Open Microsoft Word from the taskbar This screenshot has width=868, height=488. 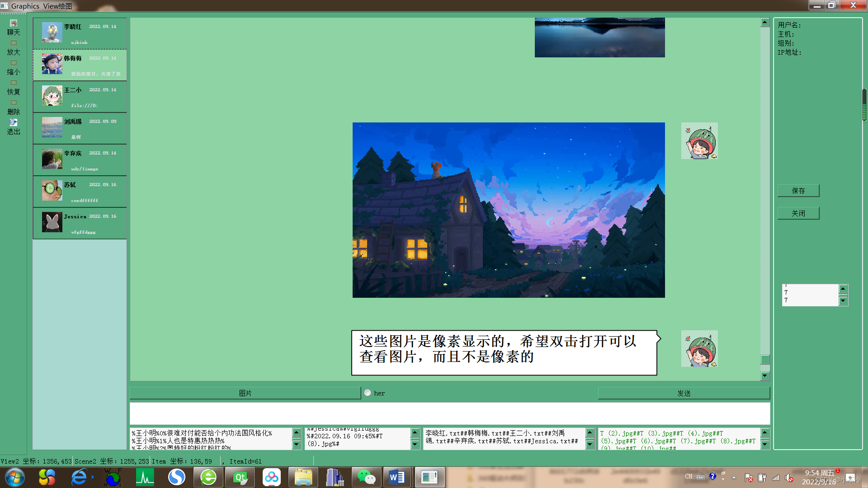coord(397,477)
